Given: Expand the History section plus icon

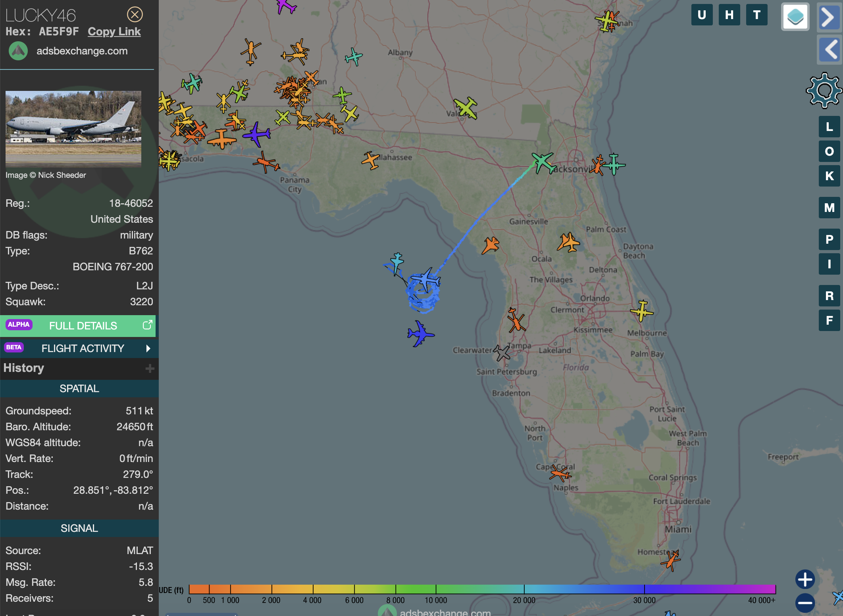Looking at the screenshot, I should pos(150,368).
